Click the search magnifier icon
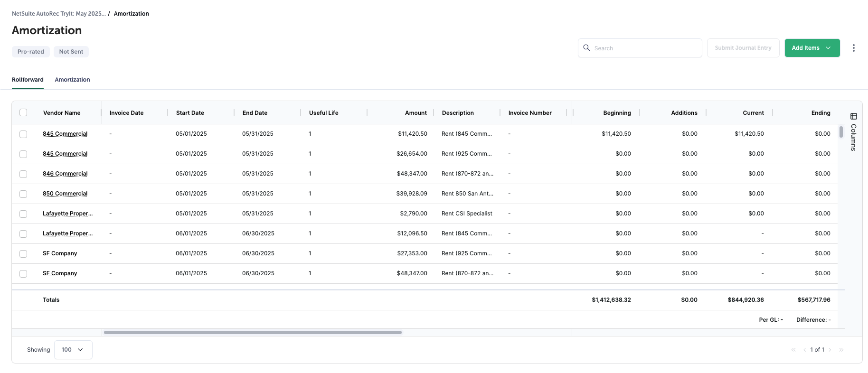This screenshot has width=868, height=373. (586, 48)
